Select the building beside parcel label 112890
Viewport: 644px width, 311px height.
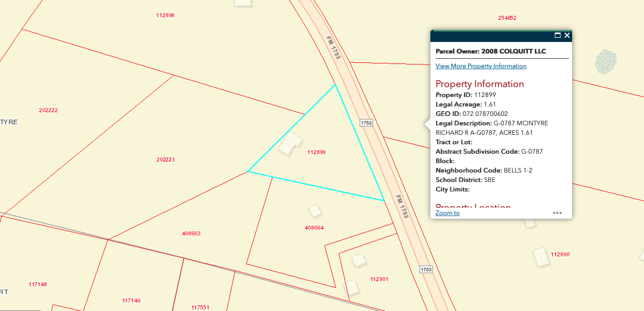540,257
